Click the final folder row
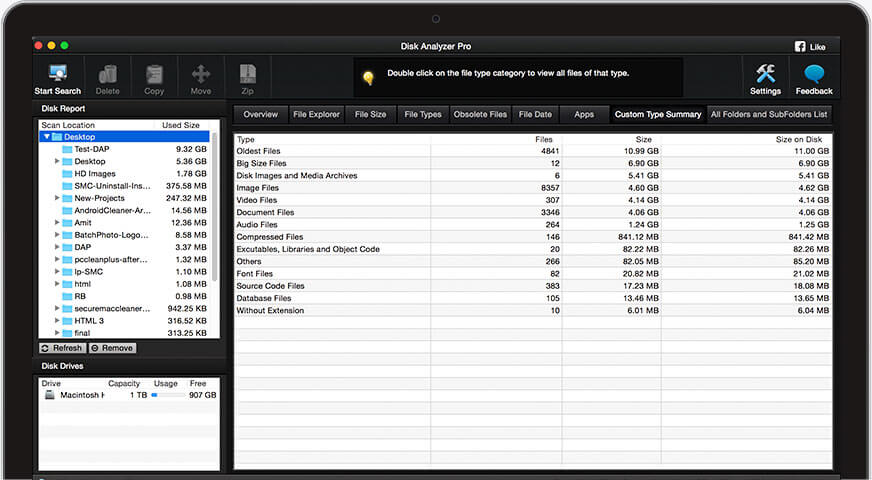The image size is (872, 480). click(x=125, y=333)
